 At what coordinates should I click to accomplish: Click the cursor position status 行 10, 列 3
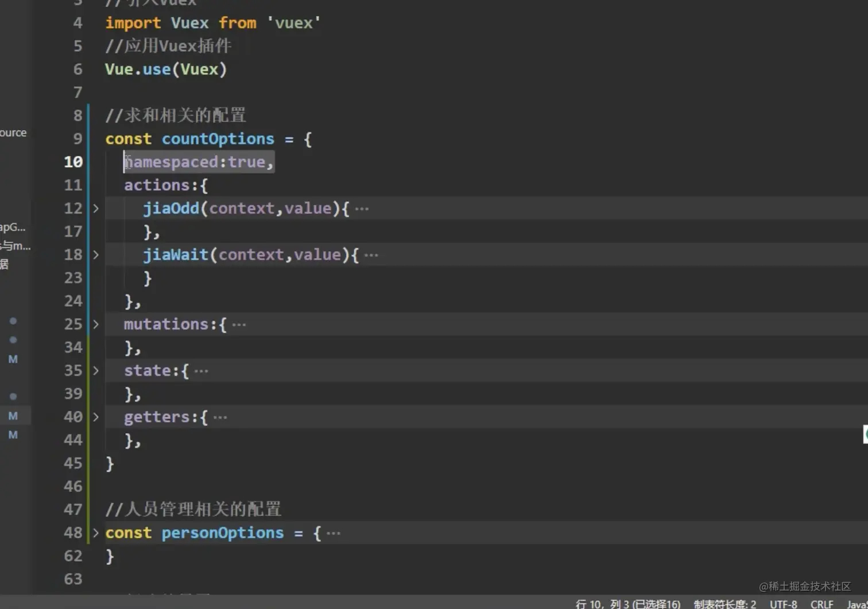pos(627,604)
